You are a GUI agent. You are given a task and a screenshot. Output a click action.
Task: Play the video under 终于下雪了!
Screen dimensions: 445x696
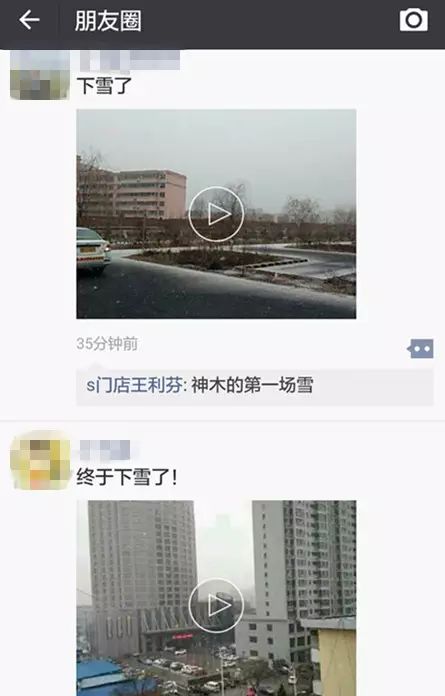click(x=216, y=605)
